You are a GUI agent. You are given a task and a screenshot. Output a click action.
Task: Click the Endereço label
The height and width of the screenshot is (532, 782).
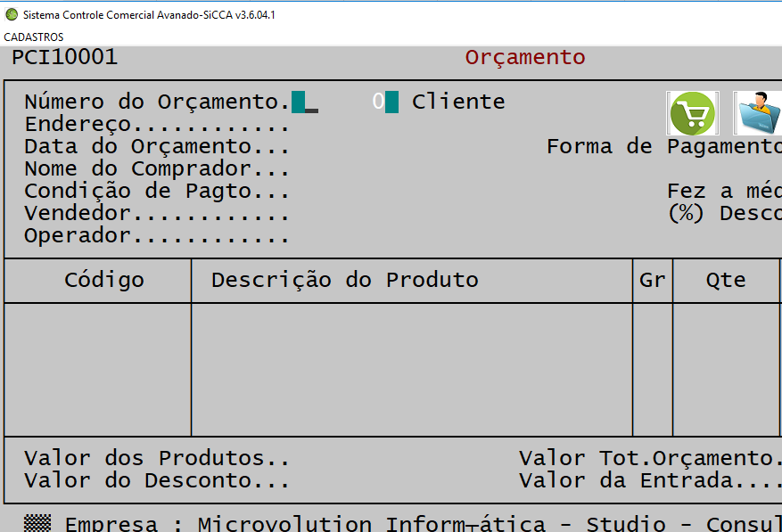coord(157,125)
